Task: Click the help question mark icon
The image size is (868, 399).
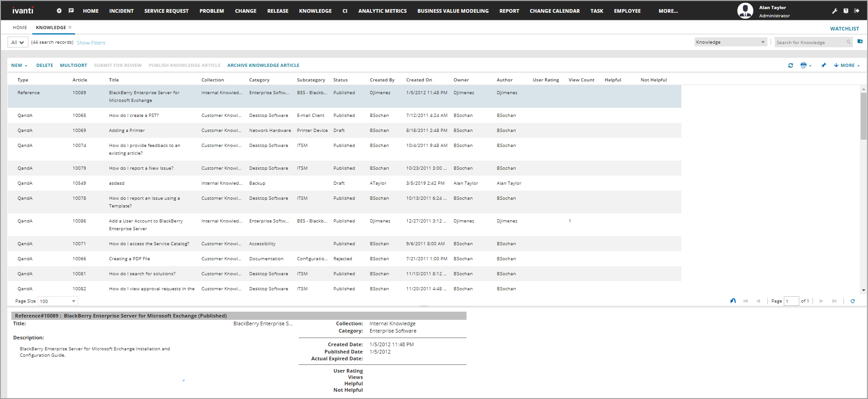Action: 846,11
